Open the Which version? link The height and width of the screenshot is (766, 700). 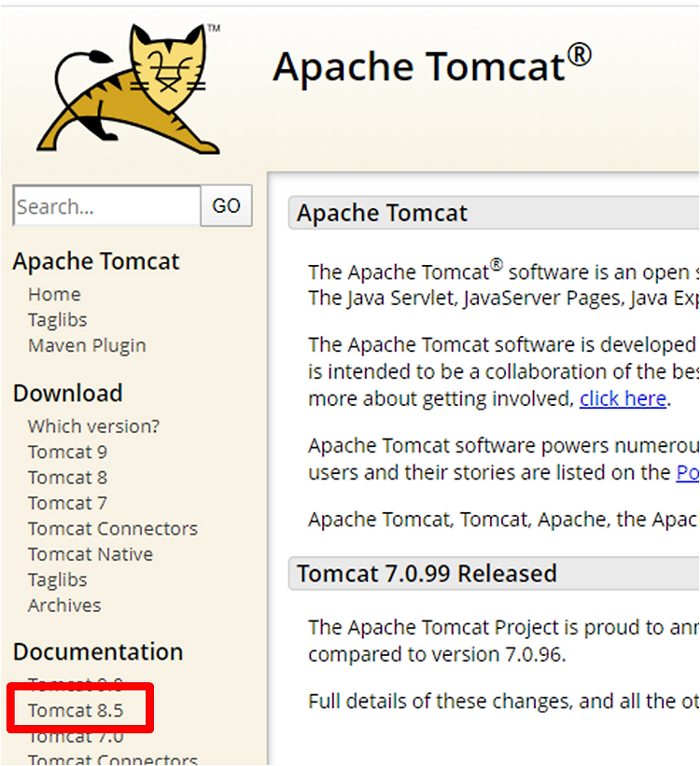pos(93,426)
